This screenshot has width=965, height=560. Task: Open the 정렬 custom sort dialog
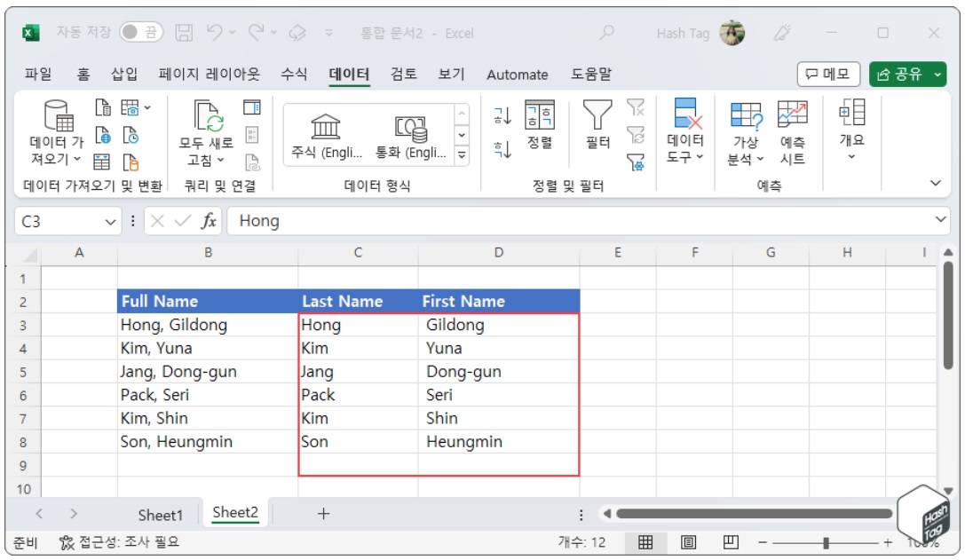point(540,125)
